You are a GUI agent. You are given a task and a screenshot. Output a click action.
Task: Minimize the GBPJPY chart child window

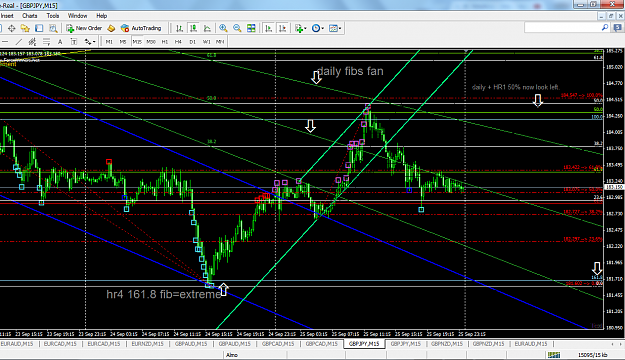(x=602, y=16)
